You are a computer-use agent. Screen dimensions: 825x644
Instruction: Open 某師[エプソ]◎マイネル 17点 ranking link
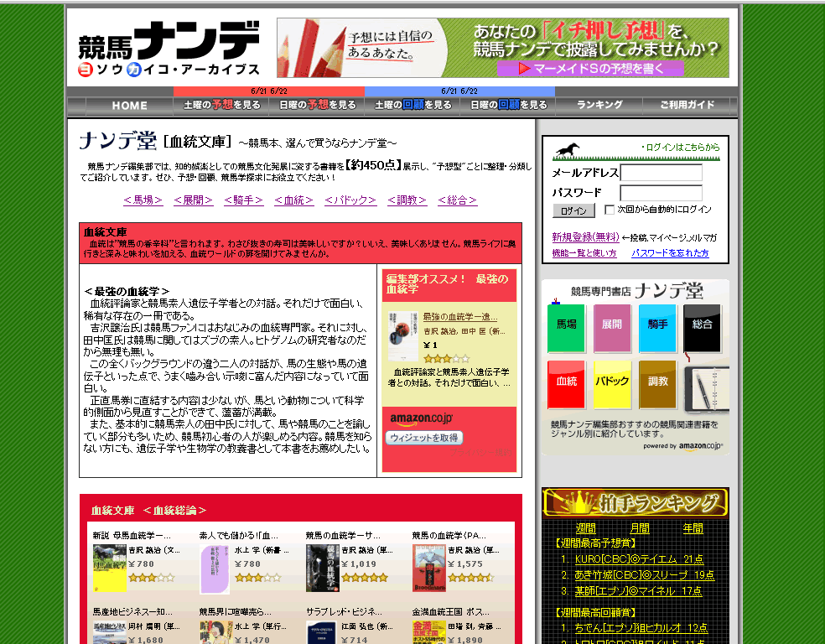coord(638,591)
